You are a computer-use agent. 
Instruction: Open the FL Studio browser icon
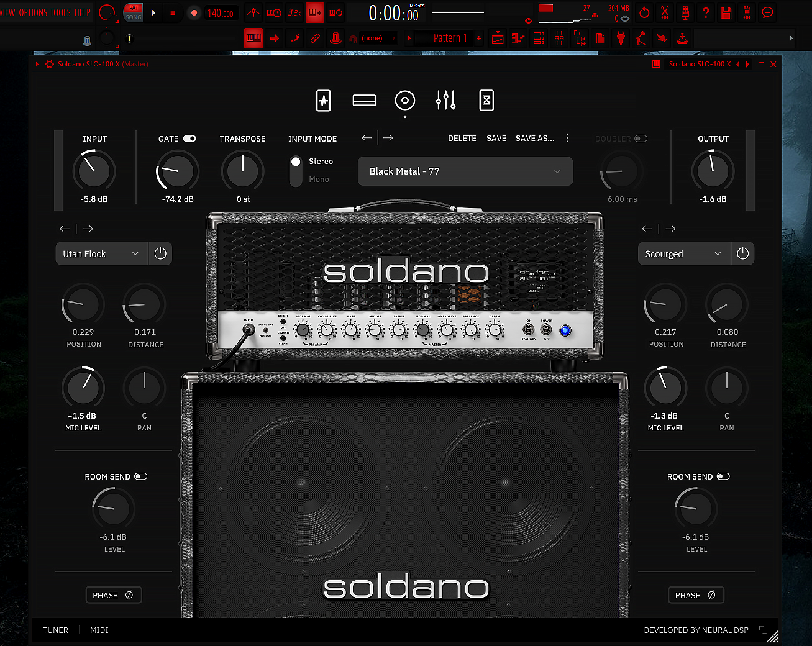click(x=580, y=39)
